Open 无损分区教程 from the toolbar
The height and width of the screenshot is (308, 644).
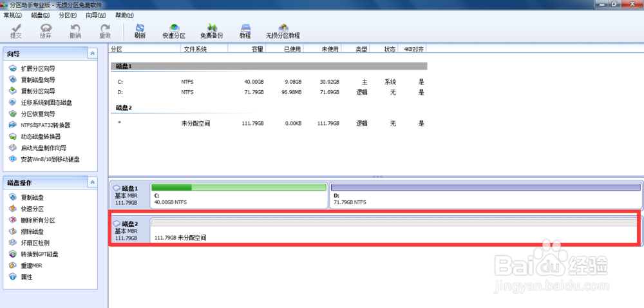click(x=283, y=31)
